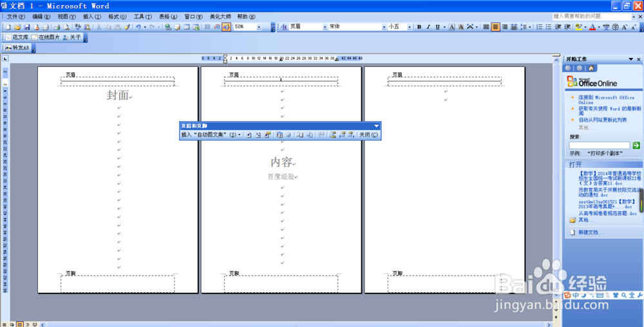Switch between header and footer
Image resolution: width=644 pixels, height=327 pixels.
pos(332,135)
